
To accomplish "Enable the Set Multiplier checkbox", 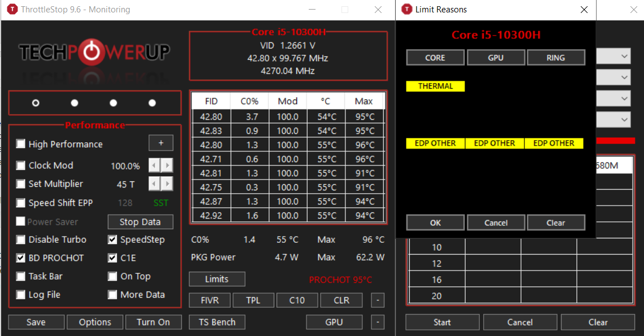I will click(x=20, y=184).
